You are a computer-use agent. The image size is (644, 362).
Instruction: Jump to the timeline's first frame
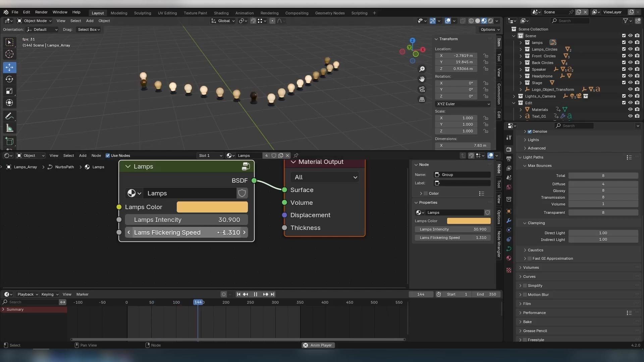click(238, 294)
